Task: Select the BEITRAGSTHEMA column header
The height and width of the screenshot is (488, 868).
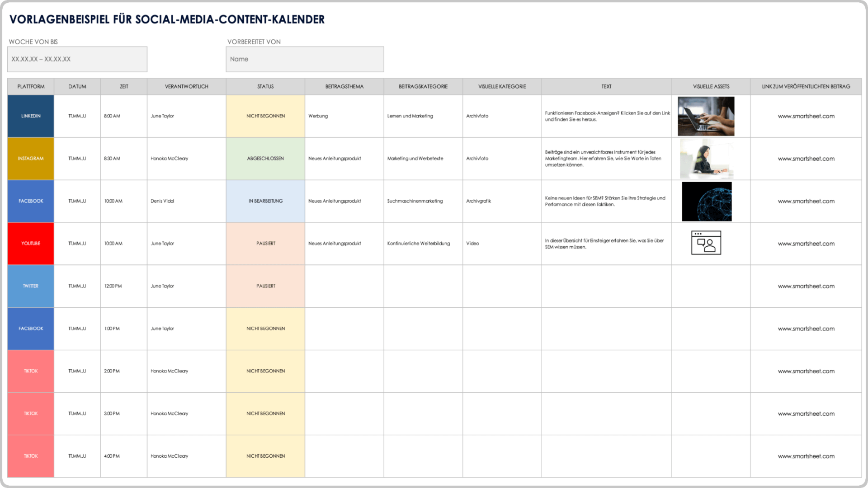Action: (344, 86)
